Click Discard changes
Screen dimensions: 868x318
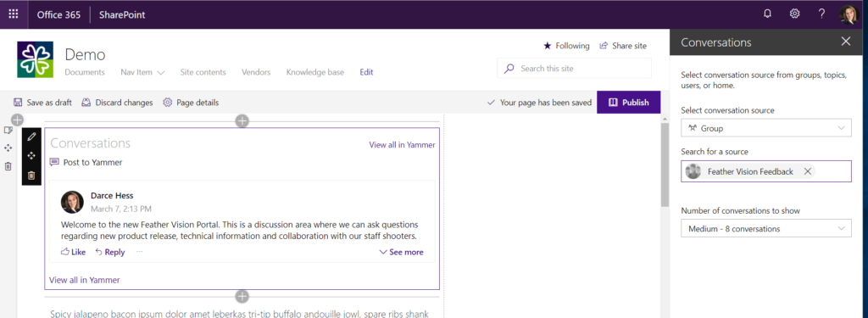point(117,103)
